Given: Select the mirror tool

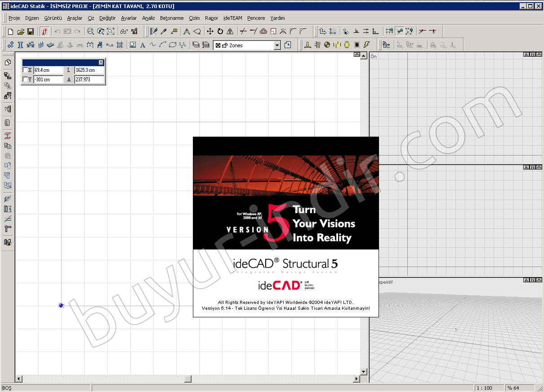Looking at the screenshot, I should (x=230, y=31).
